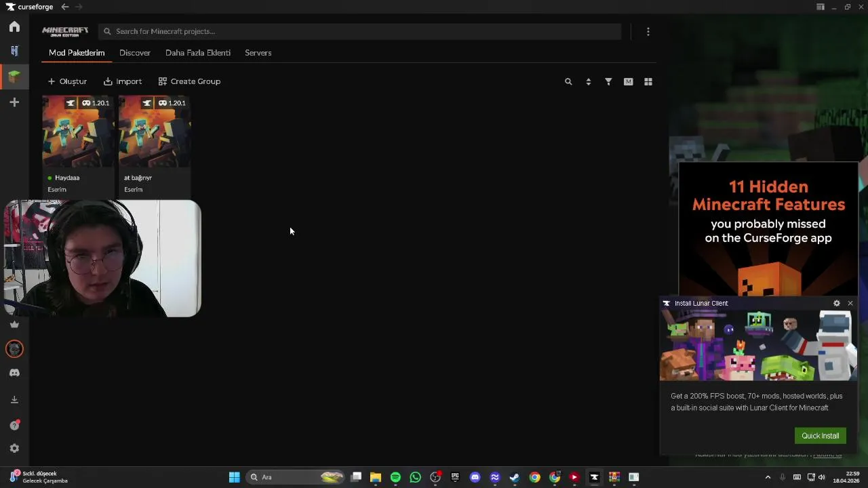The width and height of the screenshot is (868, 488).
Task: Show hidden system tray icons
Action: pyautogui.click(x=768, y=477)
